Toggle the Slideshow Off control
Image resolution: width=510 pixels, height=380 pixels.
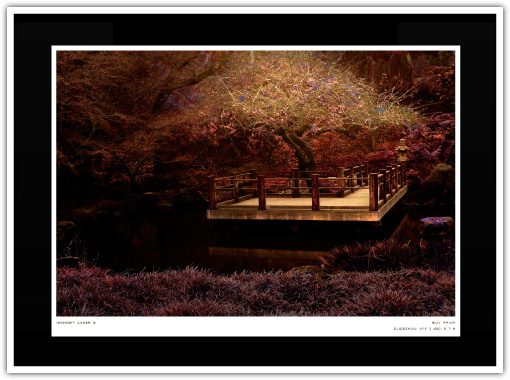tap(410, 329)
